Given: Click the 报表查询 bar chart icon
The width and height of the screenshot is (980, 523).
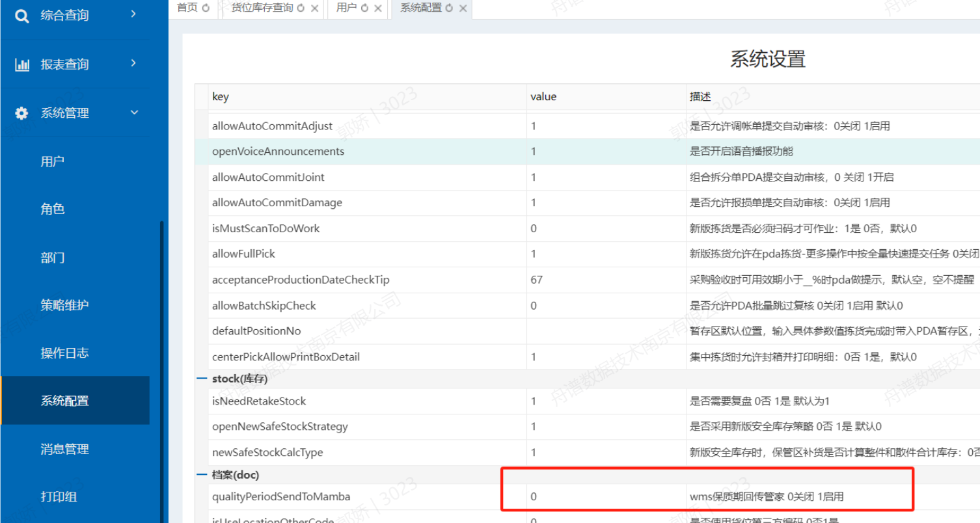Looking at the screenshot, I should coord(22,64).
